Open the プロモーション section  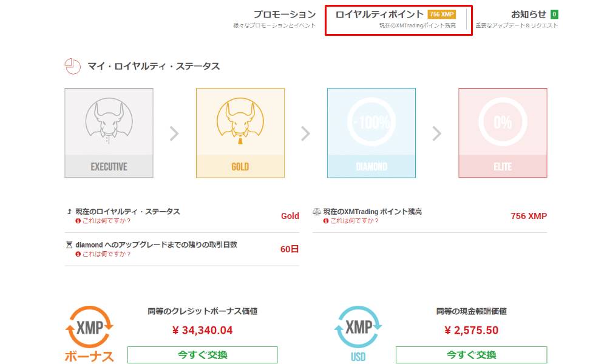285,13
